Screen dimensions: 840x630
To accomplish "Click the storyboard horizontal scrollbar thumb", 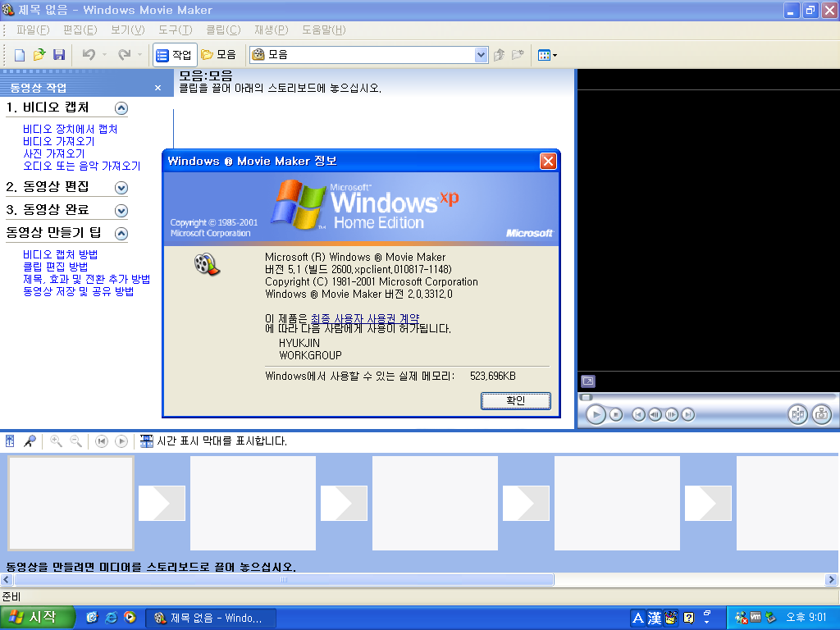I will (284, 580).
